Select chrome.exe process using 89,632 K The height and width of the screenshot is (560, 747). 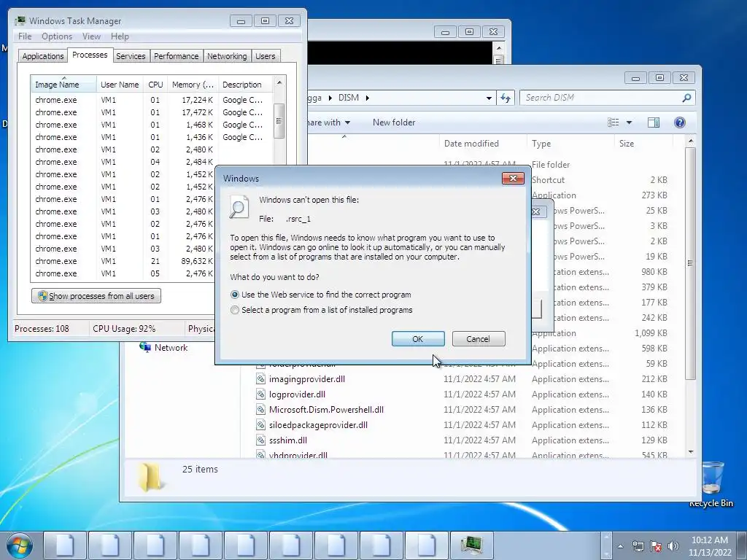[124, 261]
